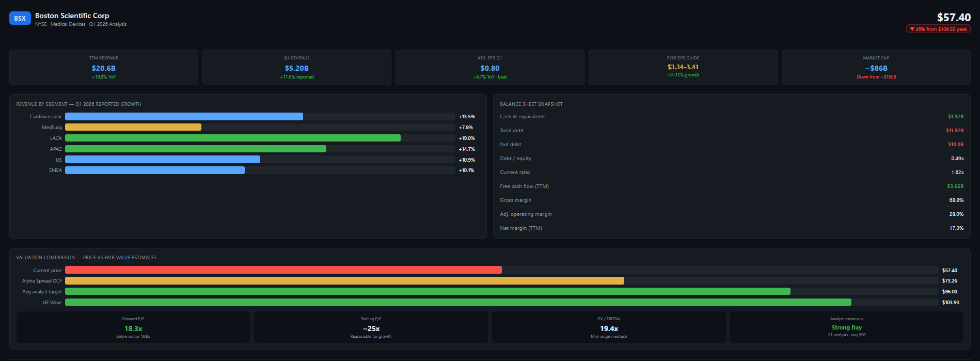This screenshot has width=980, height=361.
Task: Click the +10.9% US value
Action: (467, 160)
